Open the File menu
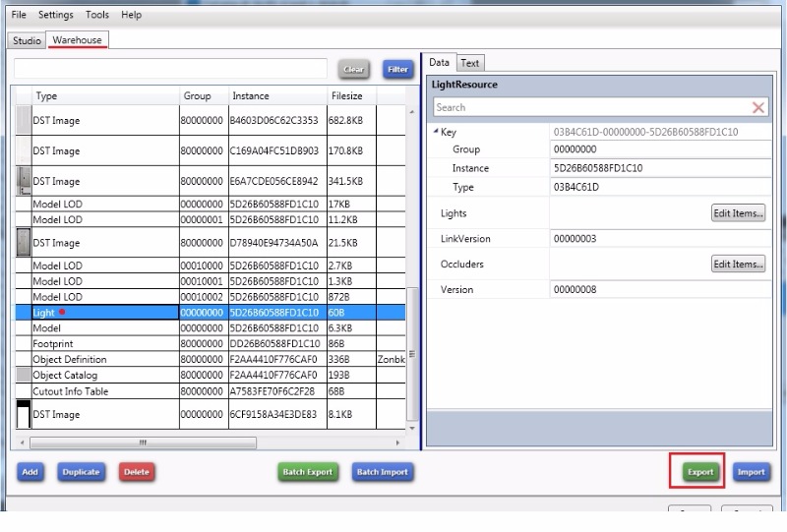 point(19,16)
